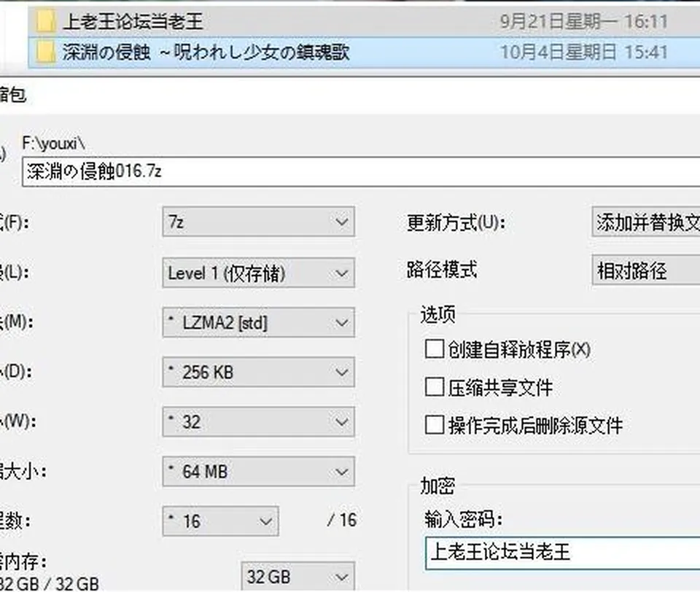Open the 32 word size dropdown
Viewport: 700px width, 592px height.
coord(258,421)
